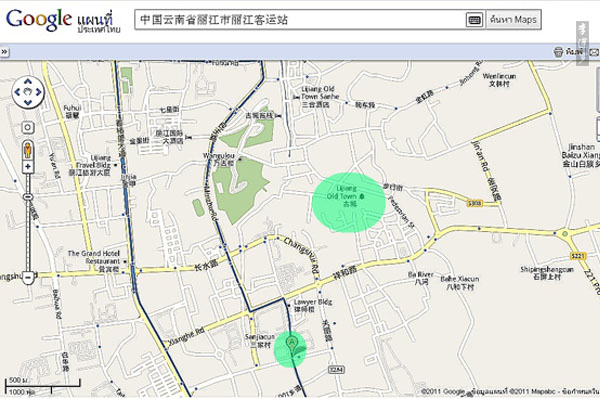
Task: Pan map up with the top arrow
Action: [28, 81]
